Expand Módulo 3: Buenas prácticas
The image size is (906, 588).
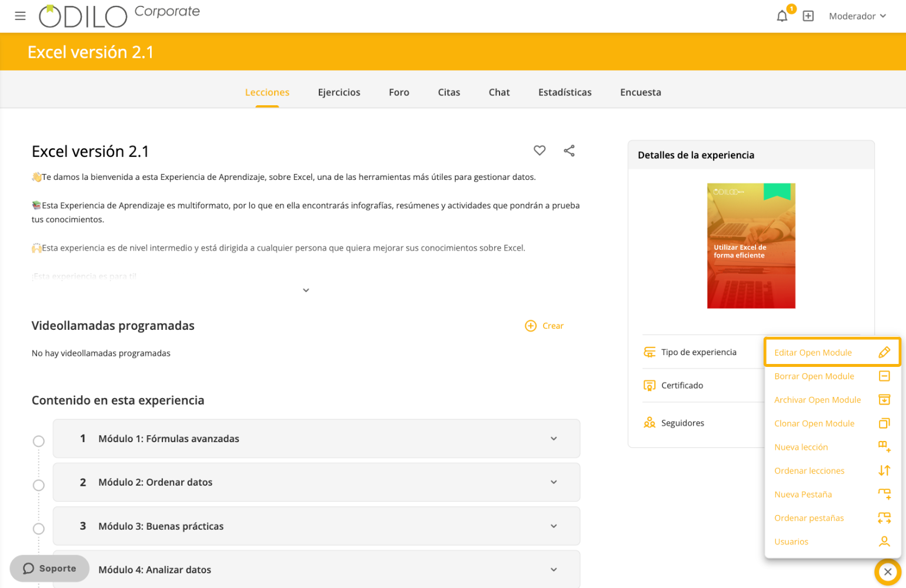click(317, 526)
